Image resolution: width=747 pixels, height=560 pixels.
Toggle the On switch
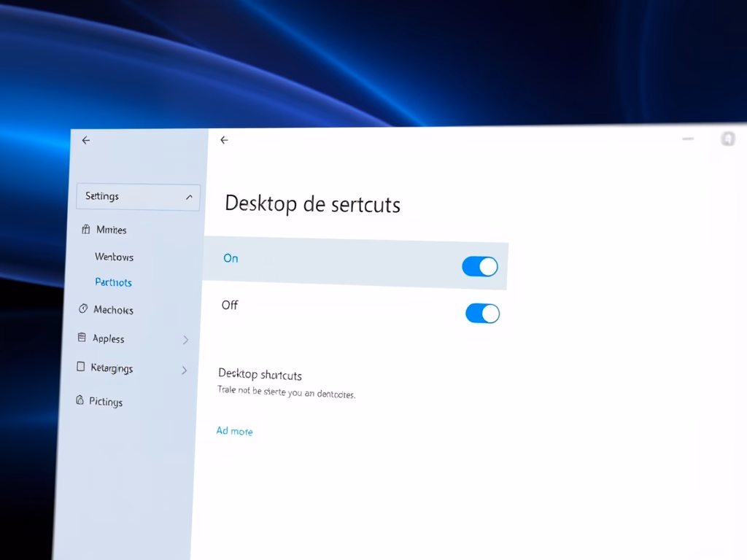480,267
